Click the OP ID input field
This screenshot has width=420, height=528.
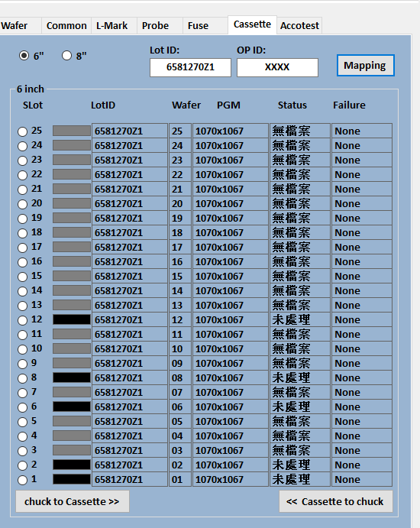[277, 67]
